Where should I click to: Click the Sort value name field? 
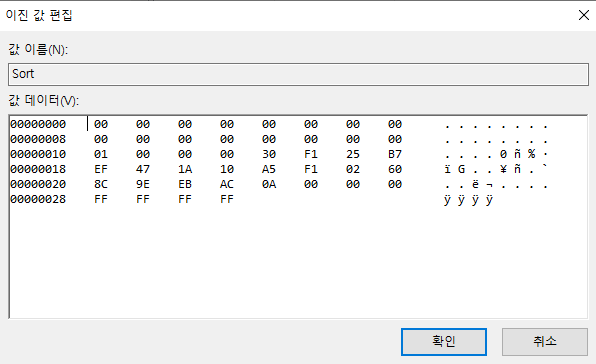pyautogui.click(x=298, y=74)
